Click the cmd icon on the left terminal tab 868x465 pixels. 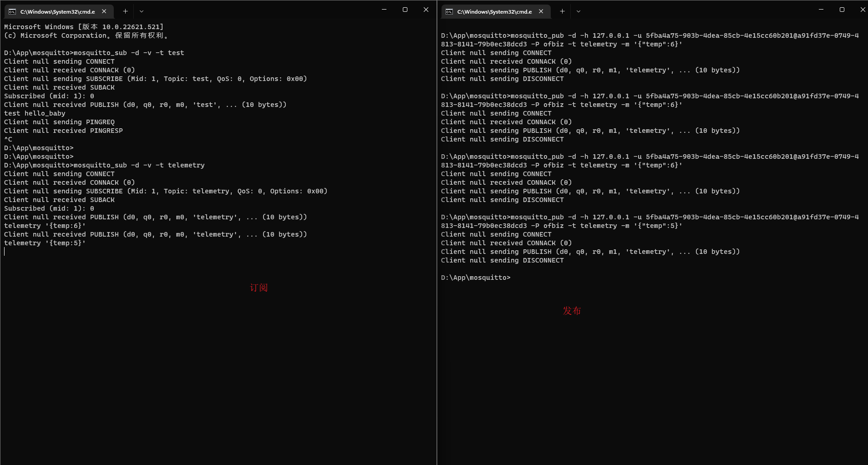(x=13, y=11)
